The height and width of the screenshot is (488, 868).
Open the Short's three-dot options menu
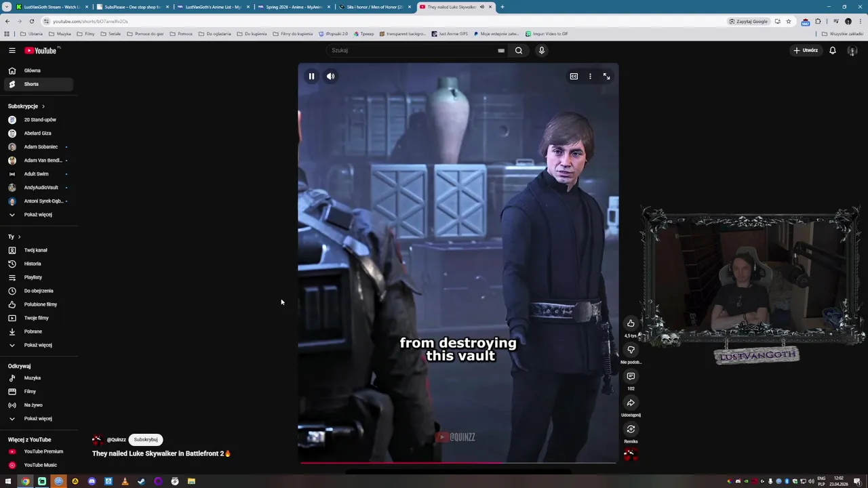[x=590, y=77]
